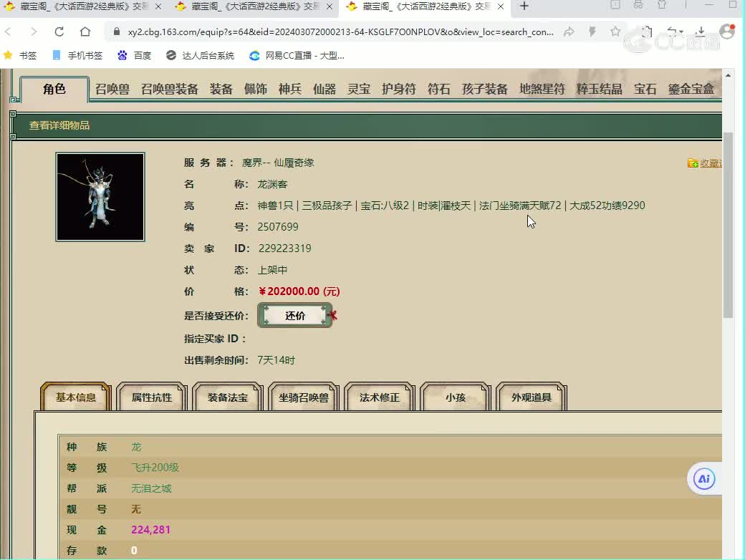The width and height of the screenshot is (745, 560).
Task: Click the 还价 bargain button
Action: (x=295, y=315)
